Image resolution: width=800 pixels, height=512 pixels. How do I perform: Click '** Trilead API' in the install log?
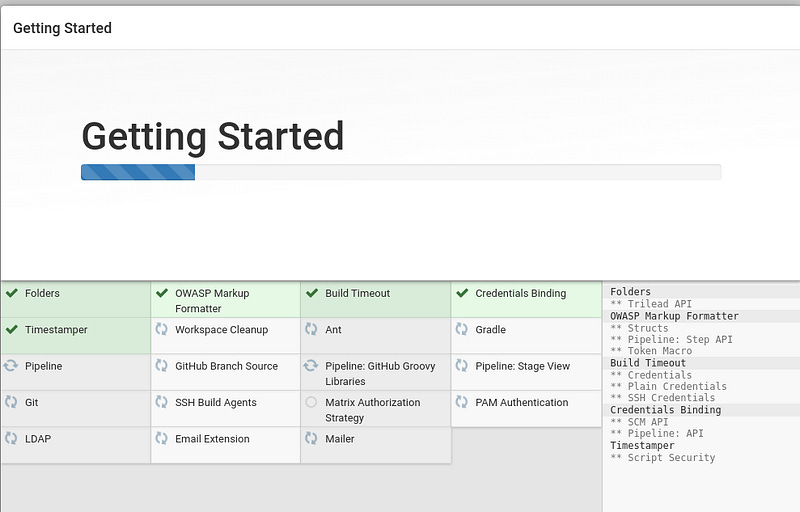[x=651, y=303]
